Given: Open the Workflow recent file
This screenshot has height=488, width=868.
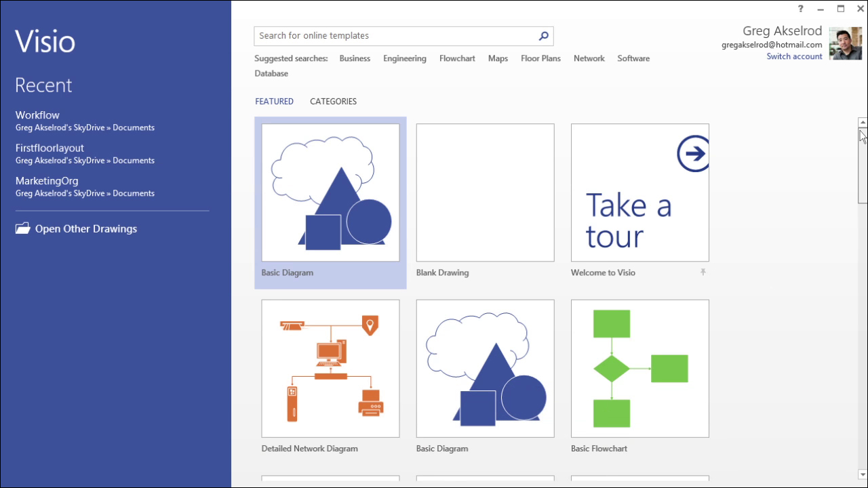Looking at the screenshot, I should 37,115.
